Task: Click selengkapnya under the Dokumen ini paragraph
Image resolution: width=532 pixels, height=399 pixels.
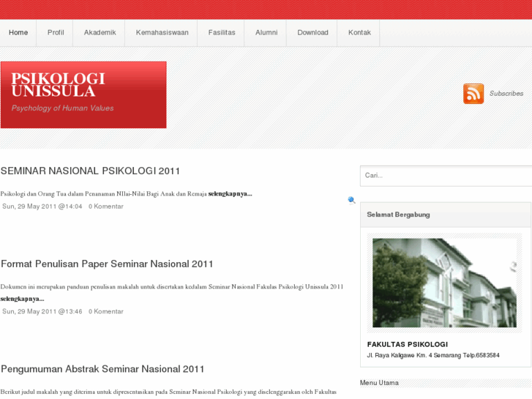Action: (23, 299)
